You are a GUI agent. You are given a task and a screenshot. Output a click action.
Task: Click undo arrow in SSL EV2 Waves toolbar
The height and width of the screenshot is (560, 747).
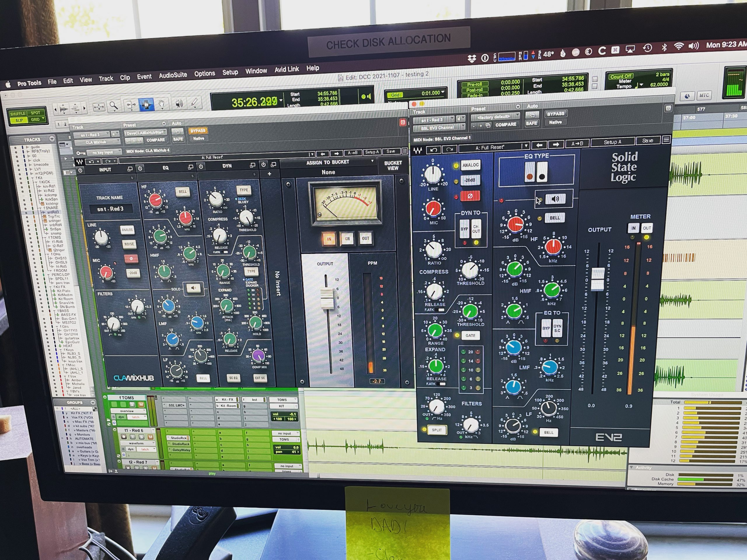(434, 150)
